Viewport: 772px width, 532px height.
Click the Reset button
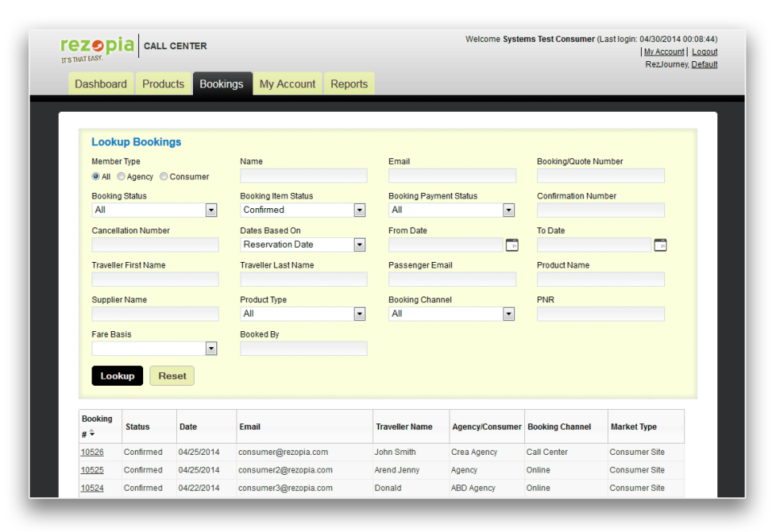(x=172, y=376)
